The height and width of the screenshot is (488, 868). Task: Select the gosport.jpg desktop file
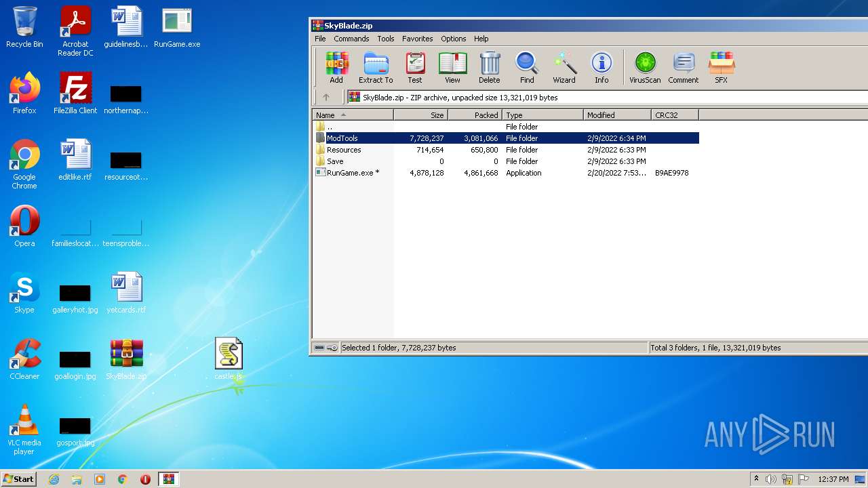tap(75, 431)
